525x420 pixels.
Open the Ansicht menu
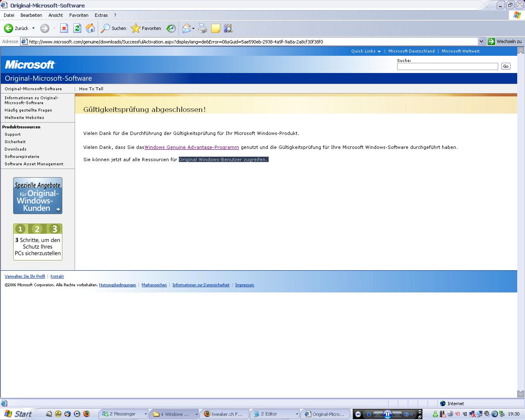pos(56,15)
